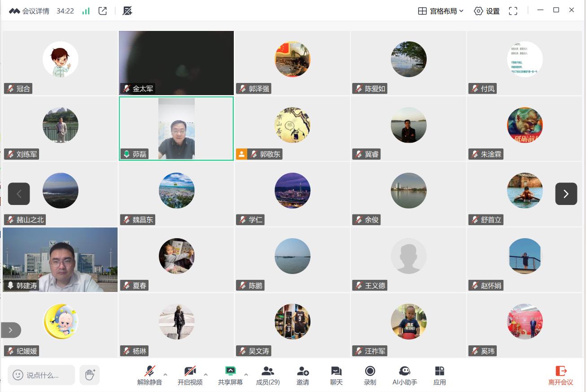Open the 应用 apps panel
Image resolution: width=586 pixels, height=392 pixels.
coord(439,375)
